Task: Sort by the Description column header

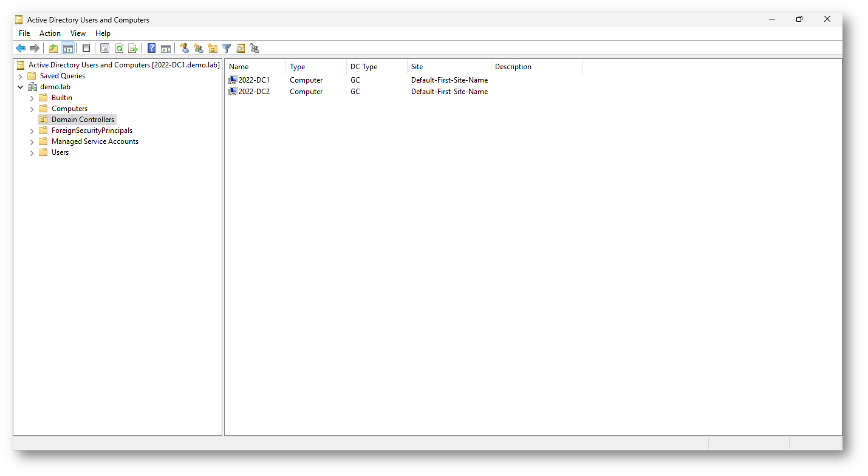Action: click(536, 67)
